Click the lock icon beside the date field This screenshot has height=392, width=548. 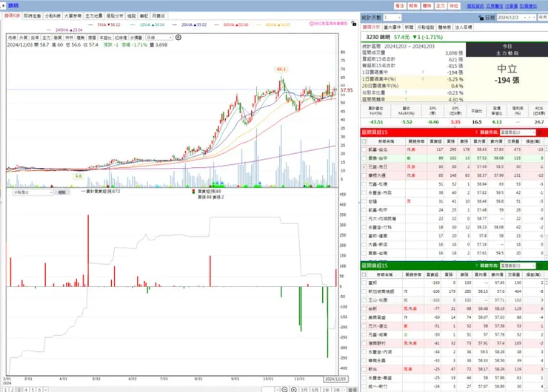pos(481,18)
